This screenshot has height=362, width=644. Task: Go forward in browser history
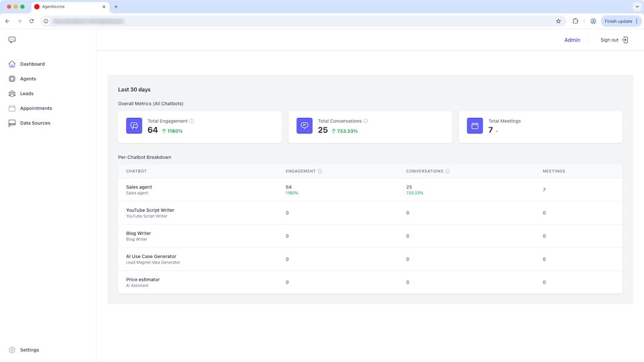coord(19,21)
